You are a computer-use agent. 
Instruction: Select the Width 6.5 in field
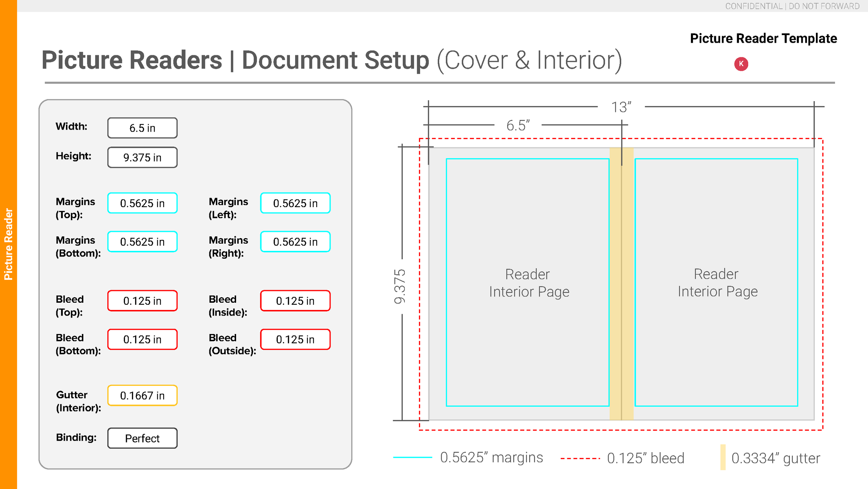pyautogui.click(x=142, y=128)
